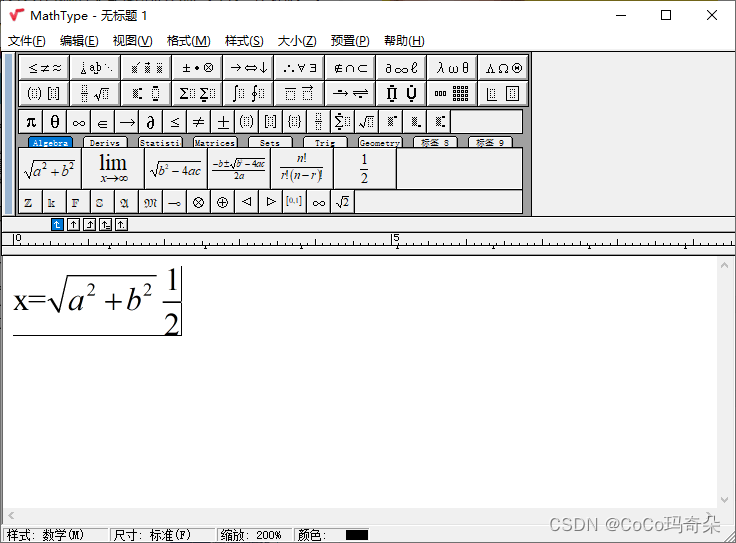Open the summation templates palette

tap(198, 93)
